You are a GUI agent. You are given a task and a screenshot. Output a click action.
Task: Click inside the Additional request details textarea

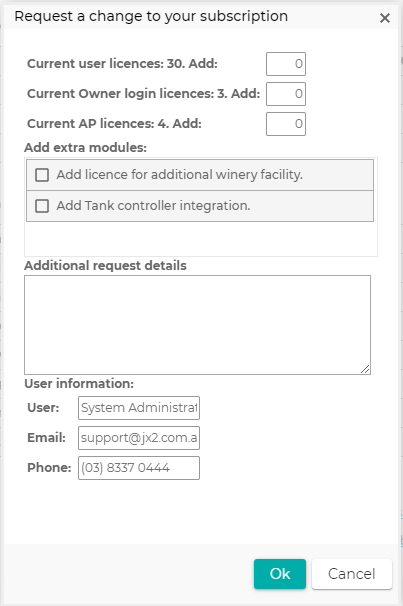tap(197, 325)
